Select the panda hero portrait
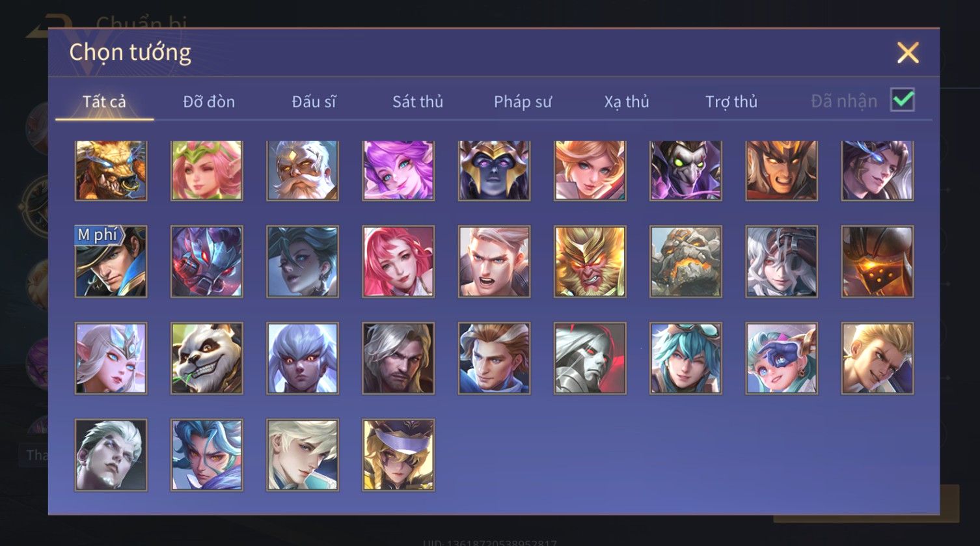 click(x=207, y=358)
